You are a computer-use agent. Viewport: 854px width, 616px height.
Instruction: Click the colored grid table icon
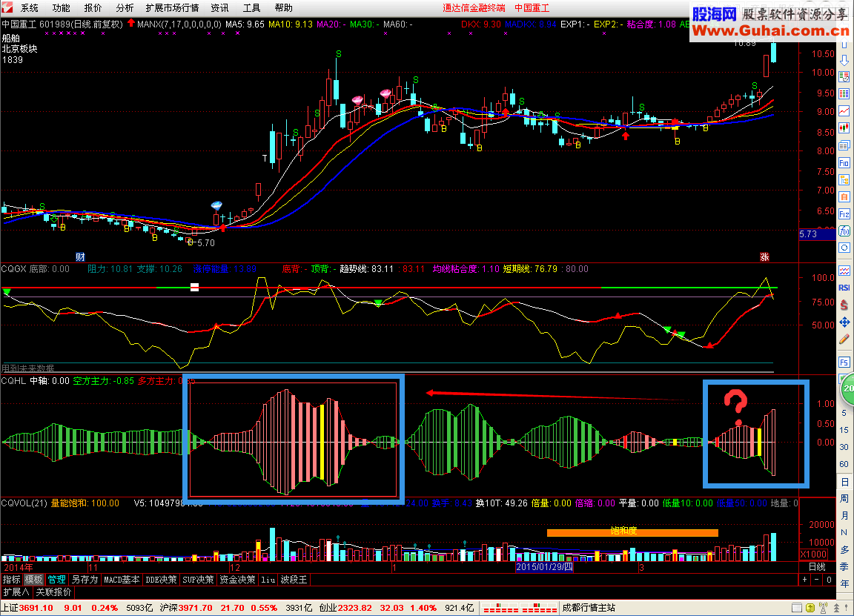844,93
